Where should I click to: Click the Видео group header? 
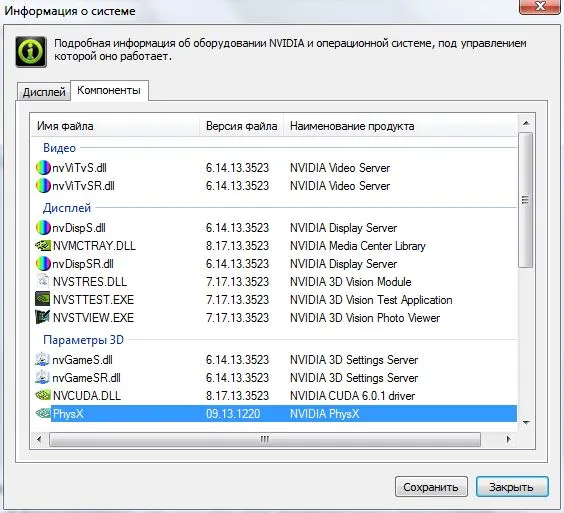59,148
